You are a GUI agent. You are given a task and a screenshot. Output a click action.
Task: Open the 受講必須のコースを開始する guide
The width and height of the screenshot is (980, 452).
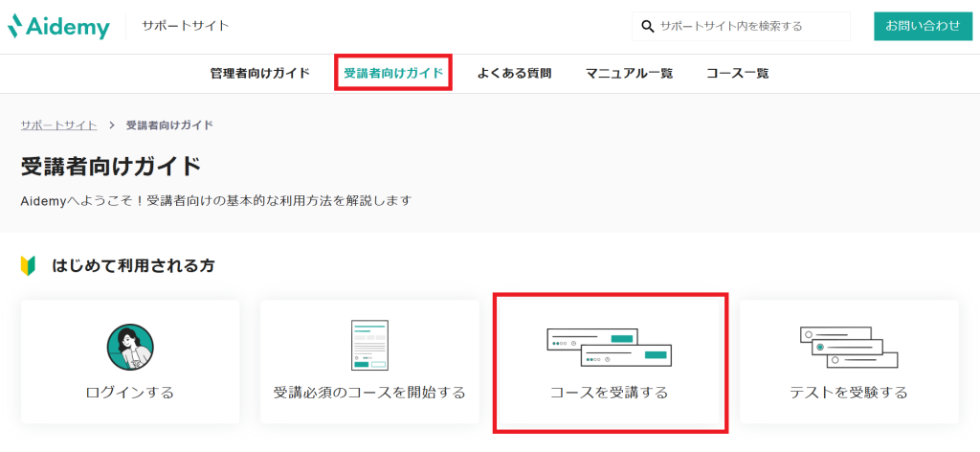point(369,393)
